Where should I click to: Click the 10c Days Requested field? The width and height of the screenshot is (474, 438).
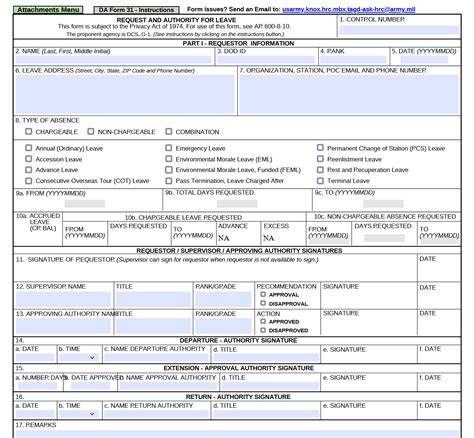pyautogui.click(x=384, y=238)
